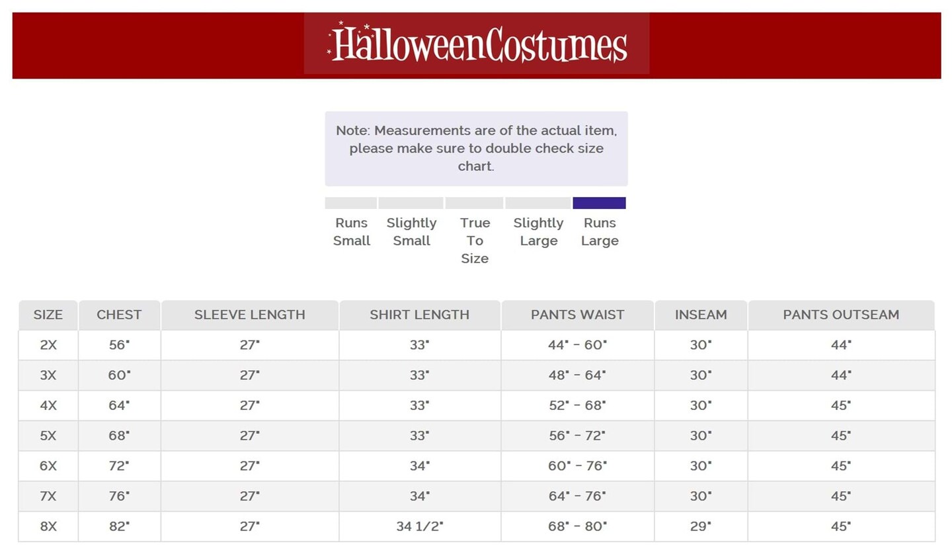Select the SLEEVE LENGTH column header
Image resolution: width=952 pixels, height=560 pixels.
[x=249, y=315]
